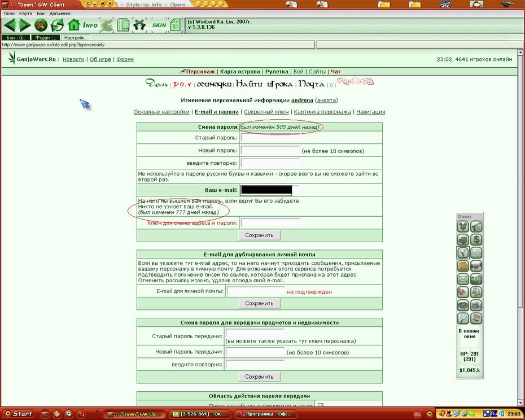Refresh the page with green arrows icon
Screen dimensions: 525x420
coord(57,25)
